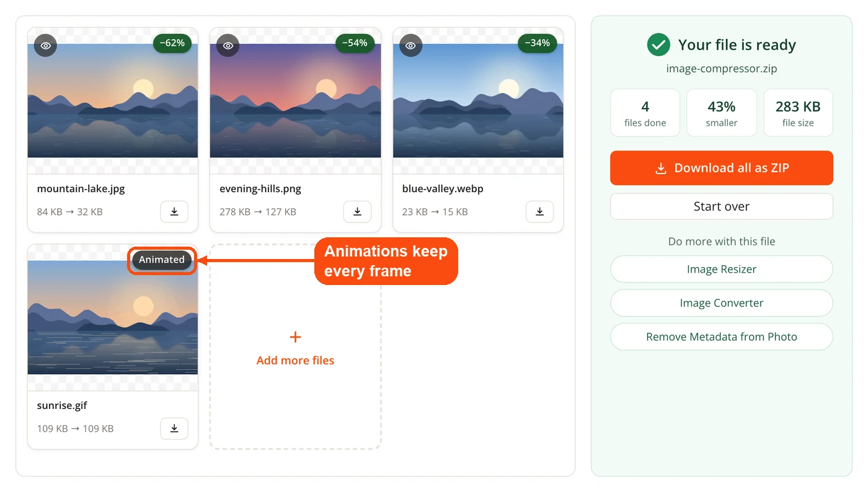The width and height of the screenshot is (868, 492).
Task: Click the '4 files done' stat box
Action: (645, 113)
